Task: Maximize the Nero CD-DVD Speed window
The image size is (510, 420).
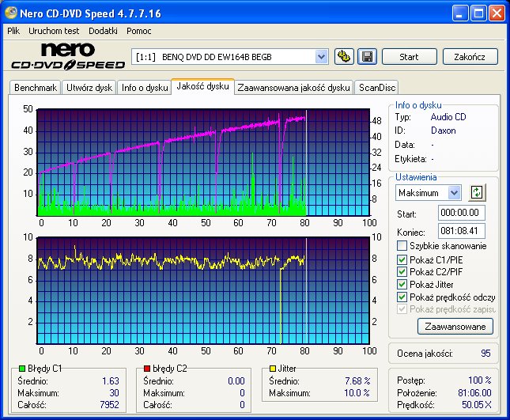Action: pyautogui.click(x=478, y=13)
